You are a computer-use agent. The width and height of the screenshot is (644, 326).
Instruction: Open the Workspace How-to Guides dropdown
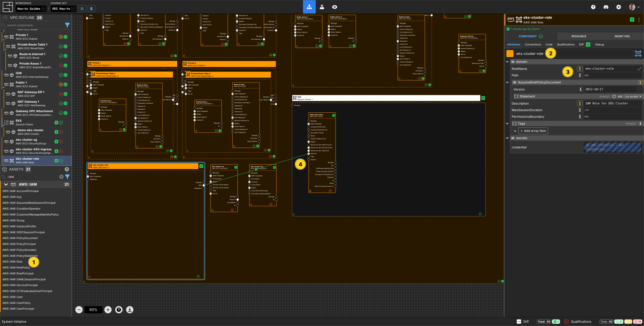pos(31,9)
